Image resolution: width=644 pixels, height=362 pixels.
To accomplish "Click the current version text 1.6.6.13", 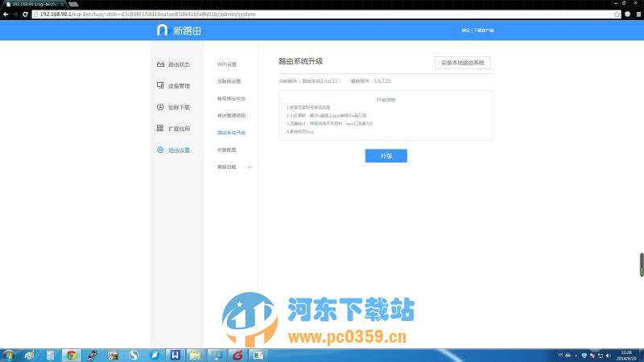I will click(x=308, y=81).
